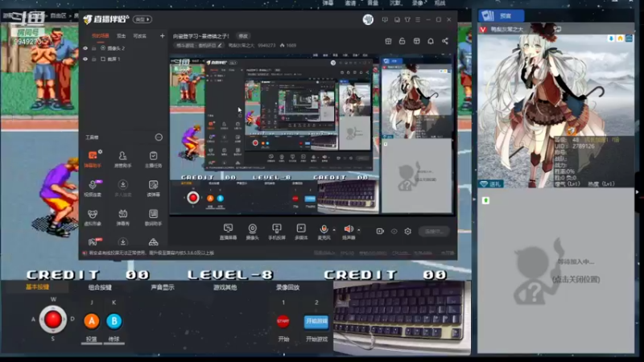Image resolution: width=644 pixels, height=362 pixels.
Task: Open the 房管助手 tool icon
Action: [x=122, y=158]
